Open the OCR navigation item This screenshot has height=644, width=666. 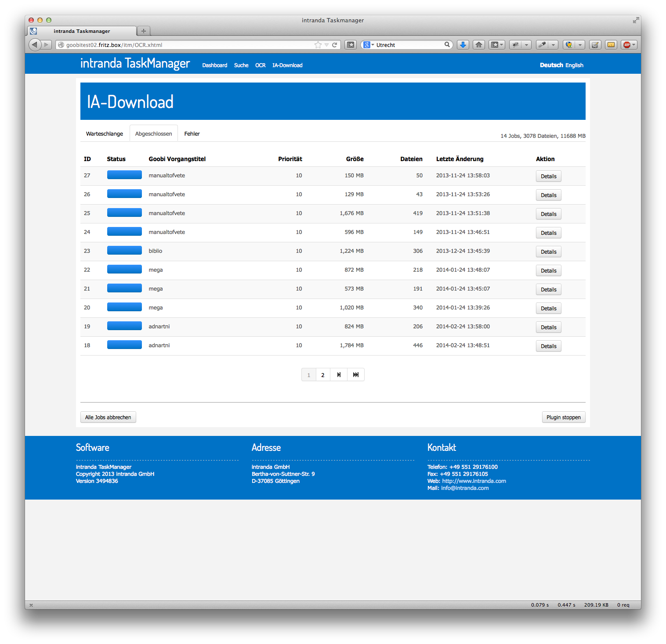coord(261,65)
